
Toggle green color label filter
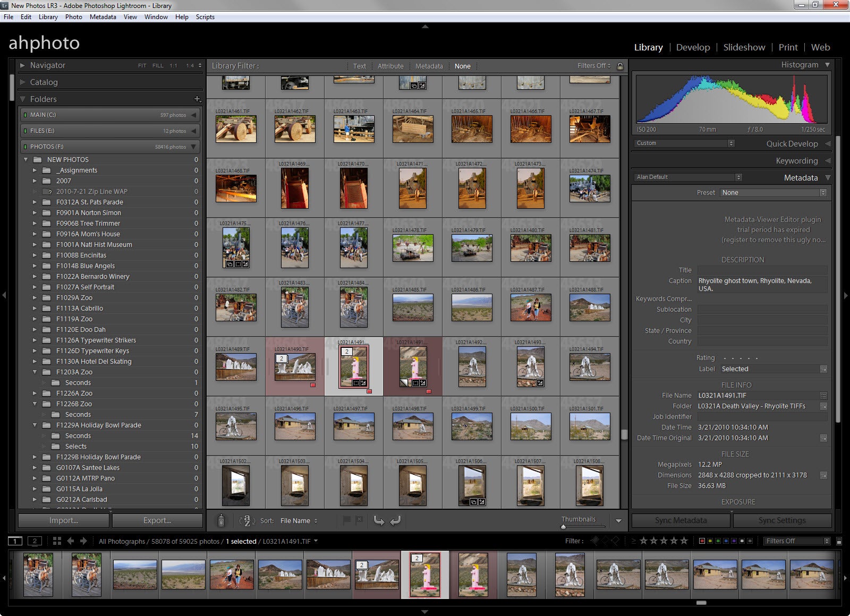click(718, 541)
